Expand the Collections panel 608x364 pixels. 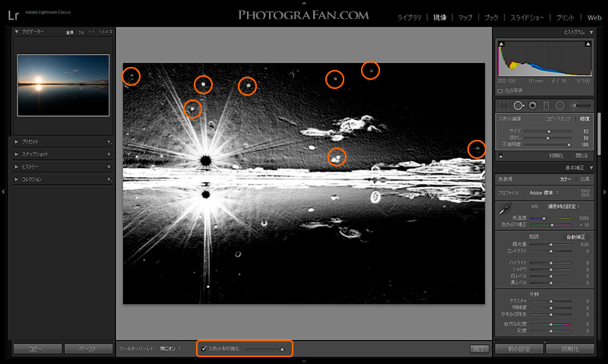coord(16,179)
